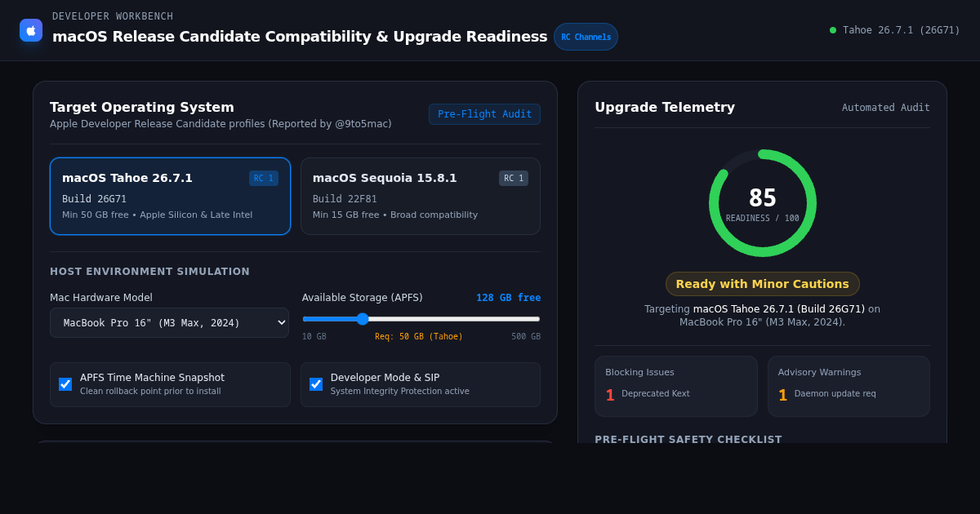The width and height of the screenshot is (980, 514).
Task: Click the Daemon update req warning text
Action: click(x=835, y=393)
